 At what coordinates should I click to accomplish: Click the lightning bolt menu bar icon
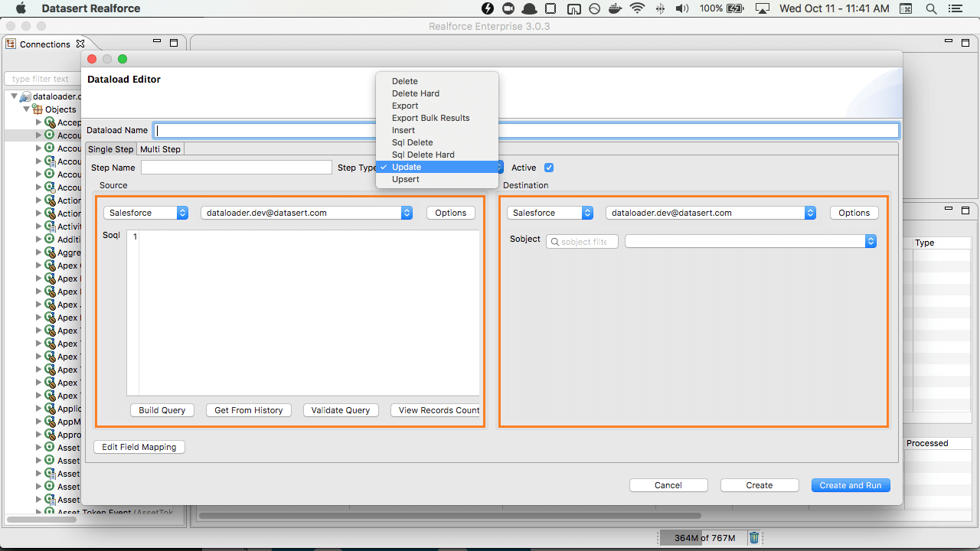pyautogui.click(x=488, y=8)
